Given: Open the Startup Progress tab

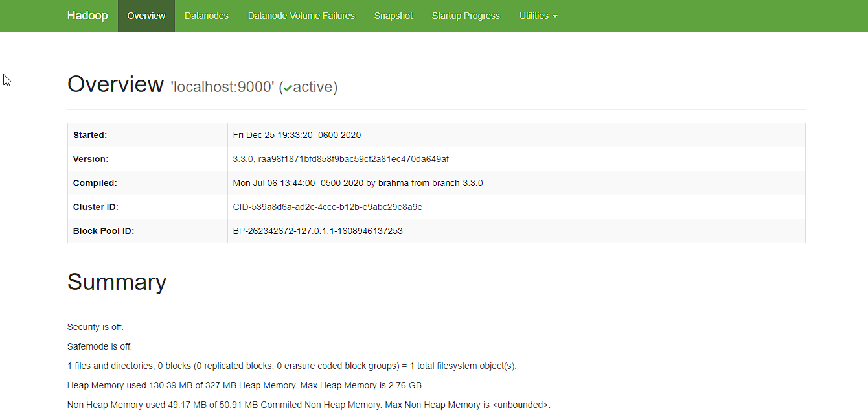Looking at the screenshot, I should [466, 16].
